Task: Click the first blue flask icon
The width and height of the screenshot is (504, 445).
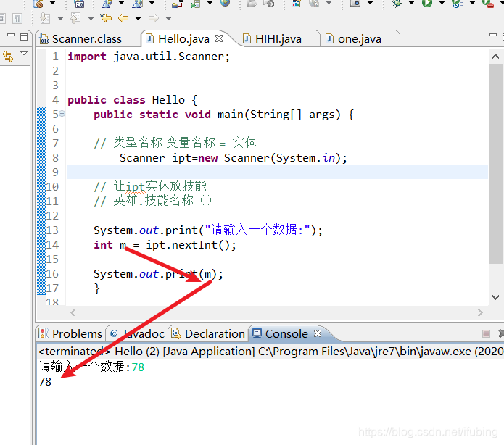Action: (107, 3)
